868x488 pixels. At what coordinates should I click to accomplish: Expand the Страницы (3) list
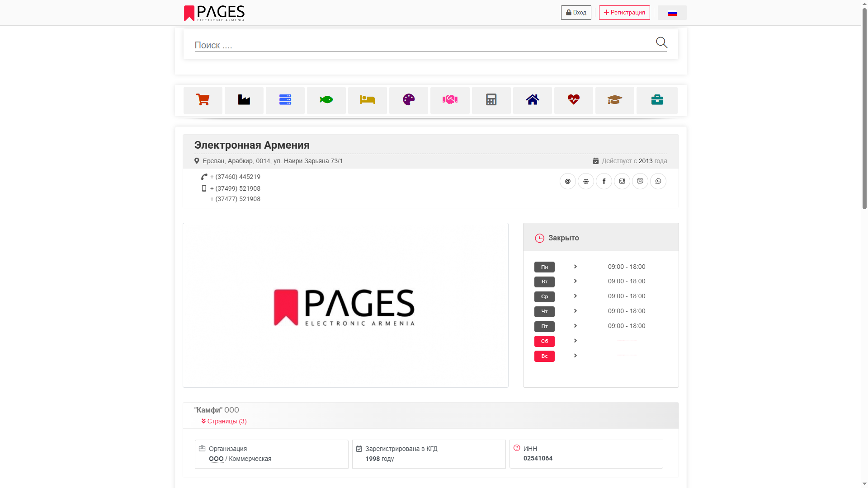coord(224,421)
